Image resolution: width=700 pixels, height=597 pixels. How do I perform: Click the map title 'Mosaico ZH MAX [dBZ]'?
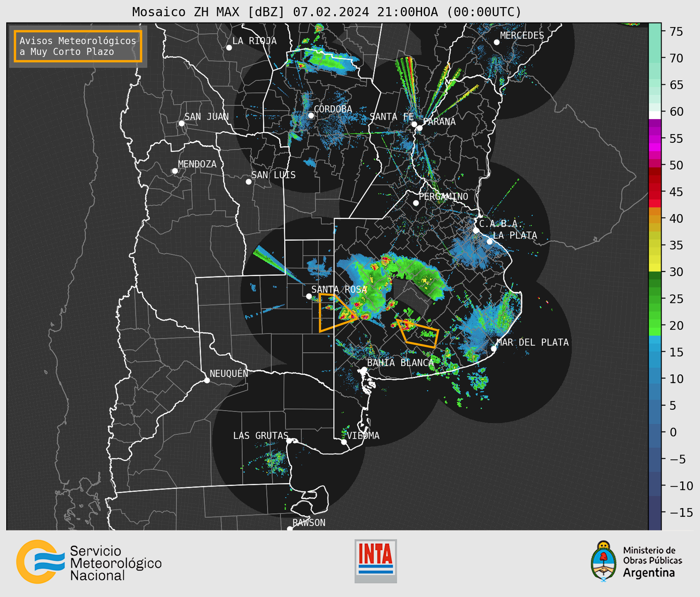click(209, 12)
